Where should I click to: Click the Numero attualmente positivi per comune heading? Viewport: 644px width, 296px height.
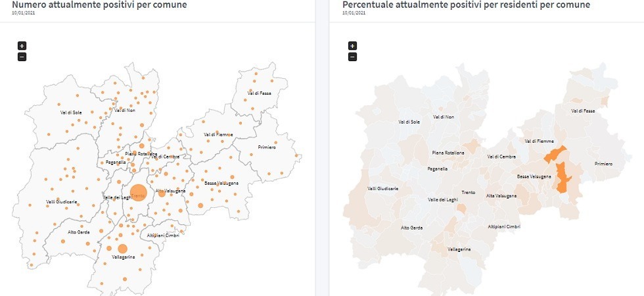point(99,5)
